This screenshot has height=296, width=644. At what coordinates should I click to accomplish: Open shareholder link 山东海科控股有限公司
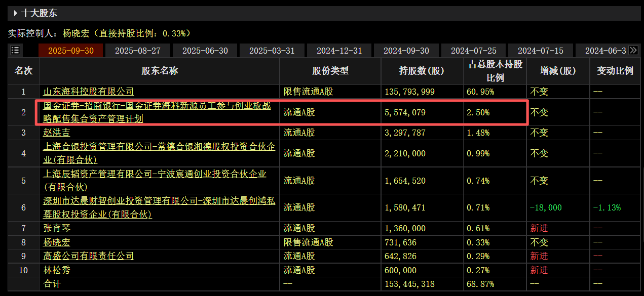89,92
